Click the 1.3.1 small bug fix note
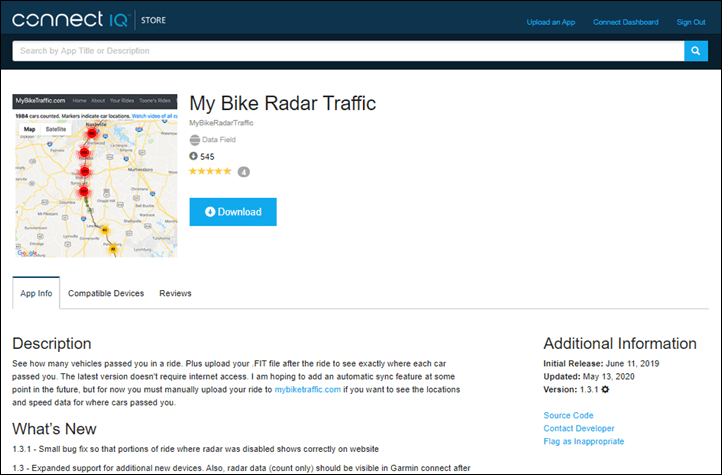Viewport: 722px width, 475px height. tap(196, 449)
